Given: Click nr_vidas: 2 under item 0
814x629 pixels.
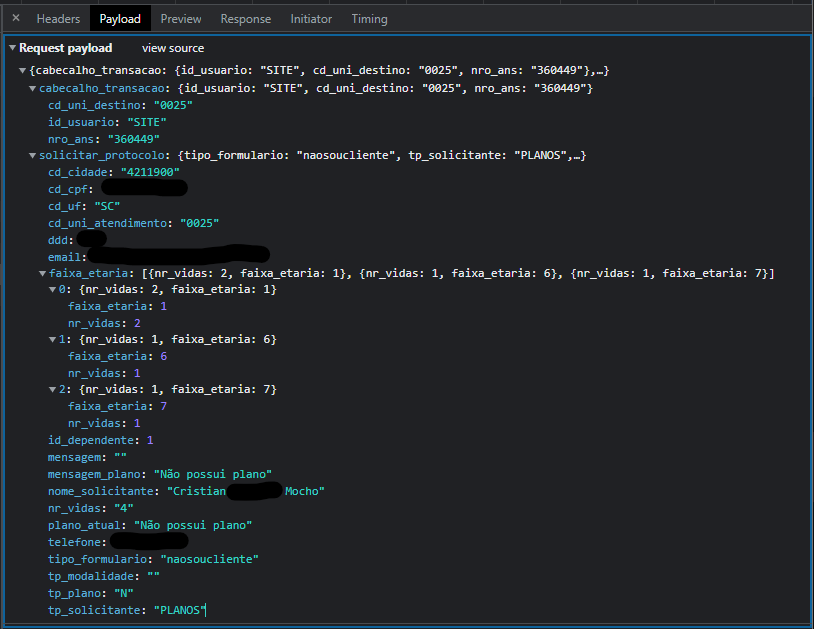Looking at the screenshot, I should (x=104, y=324).
